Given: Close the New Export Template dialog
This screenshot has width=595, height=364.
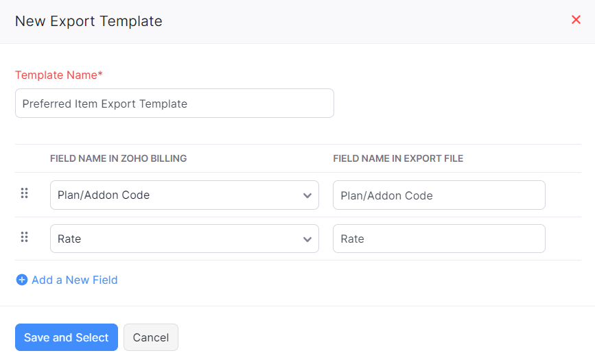Looking at the screenshot, I should (576, 20).
